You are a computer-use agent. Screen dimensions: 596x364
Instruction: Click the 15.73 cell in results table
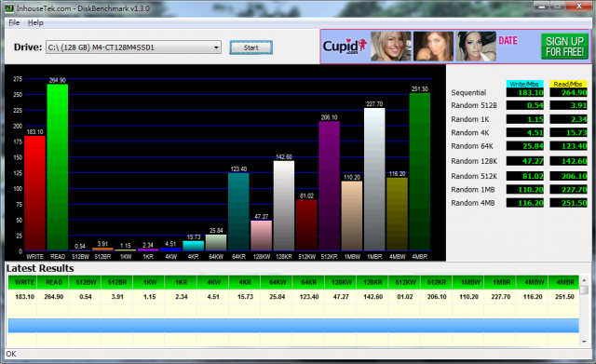pyautogui.click(x=245, y=297)
